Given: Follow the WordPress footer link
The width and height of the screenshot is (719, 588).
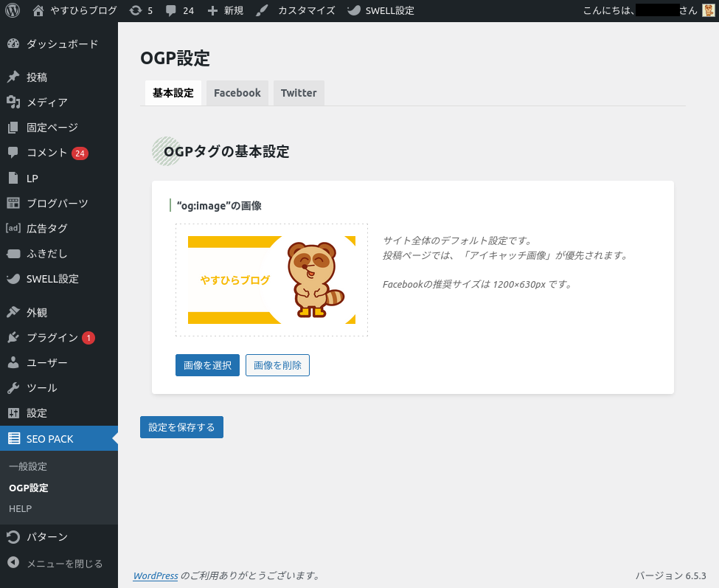Looking at the screenshot, I should 155,575.
